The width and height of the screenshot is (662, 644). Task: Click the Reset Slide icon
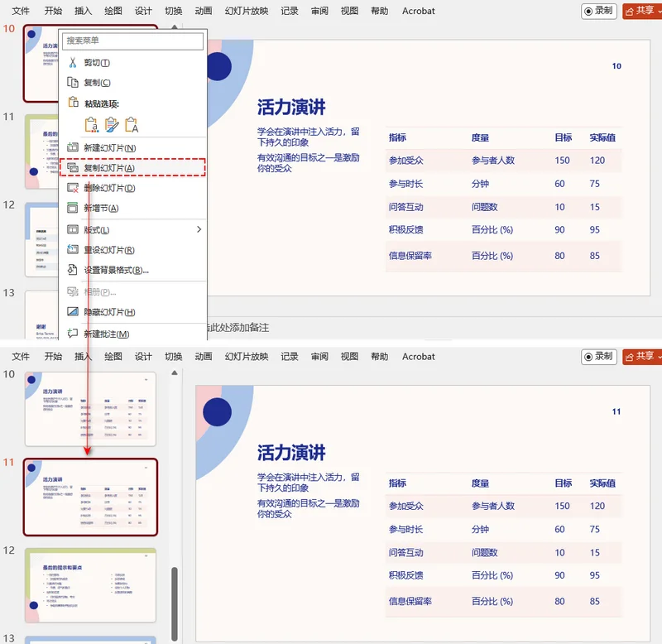point(73,250)
